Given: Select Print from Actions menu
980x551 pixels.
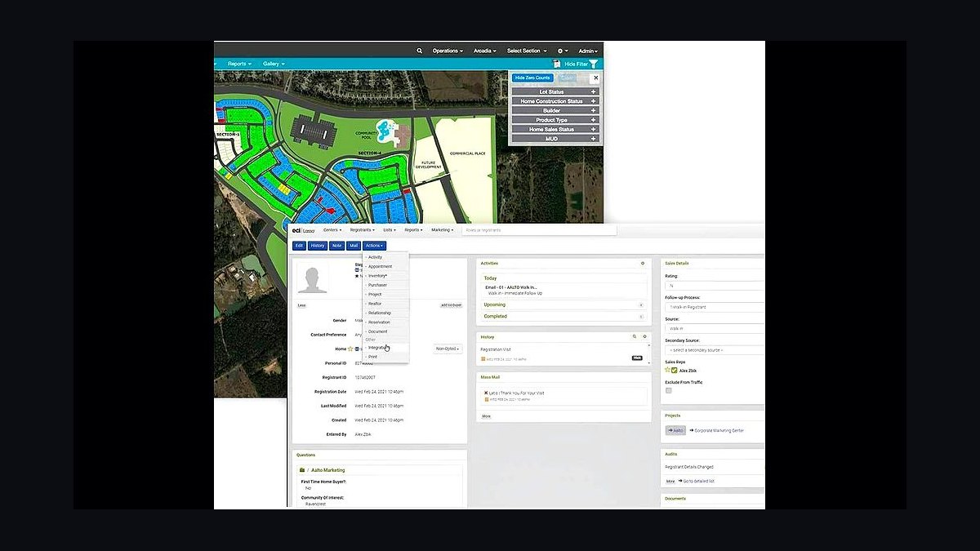Looking at the screenshot, I should [385, 357].
